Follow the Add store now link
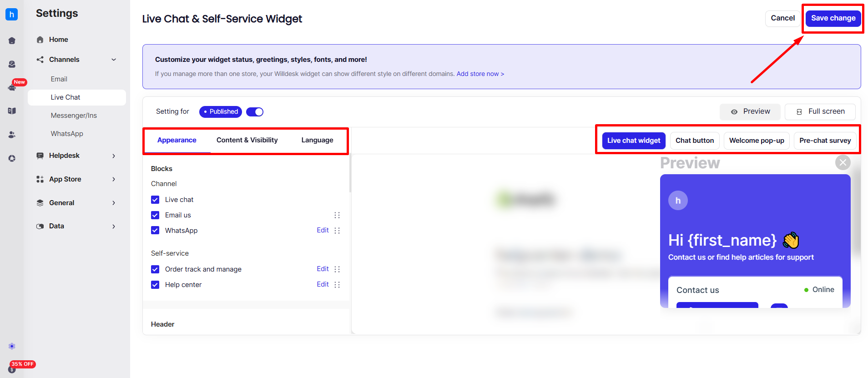Viewport: 868px width, 378px height. pos(480,74)
